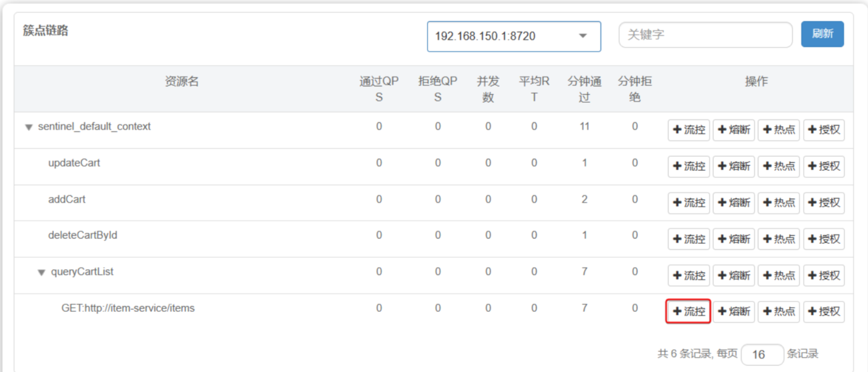Open the 192.168.150.1:8720 machine dropdown

point(514,37)
